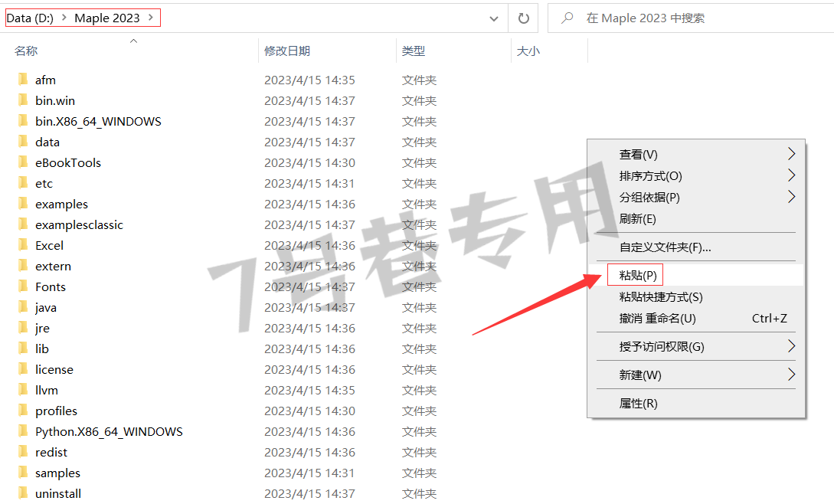834x504 pixels.
Task: Select the examplesclassic folder icon
Action: [23, 224]
